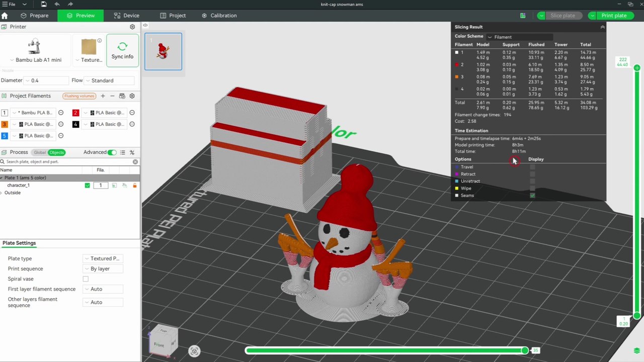Open AMS filament sync icon
644x362 pixels.
pyautogui.click(x=122, y=96)
